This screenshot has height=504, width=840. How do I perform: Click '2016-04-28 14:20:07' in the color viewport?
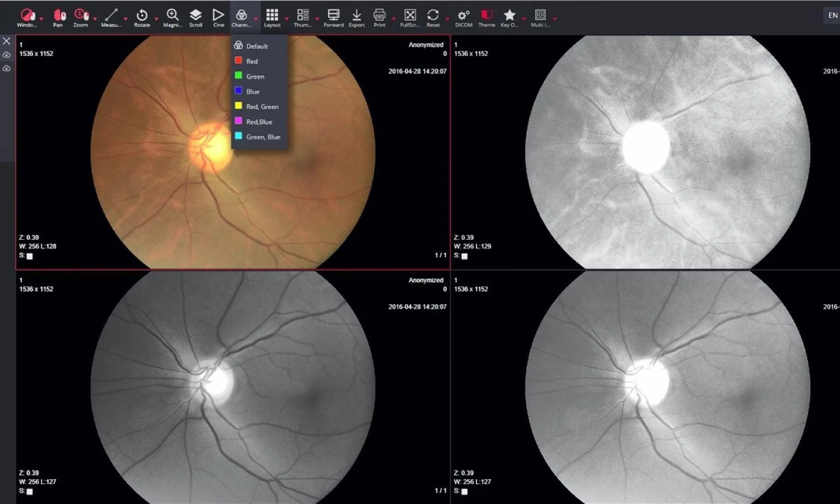[x=417, y=72]
